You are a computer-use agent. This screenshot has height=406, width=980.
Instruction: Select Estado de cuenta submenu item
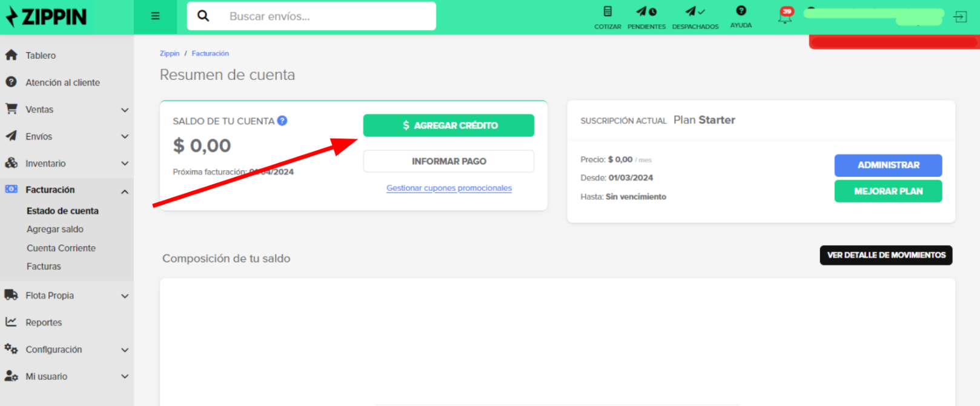pos(62,211)
